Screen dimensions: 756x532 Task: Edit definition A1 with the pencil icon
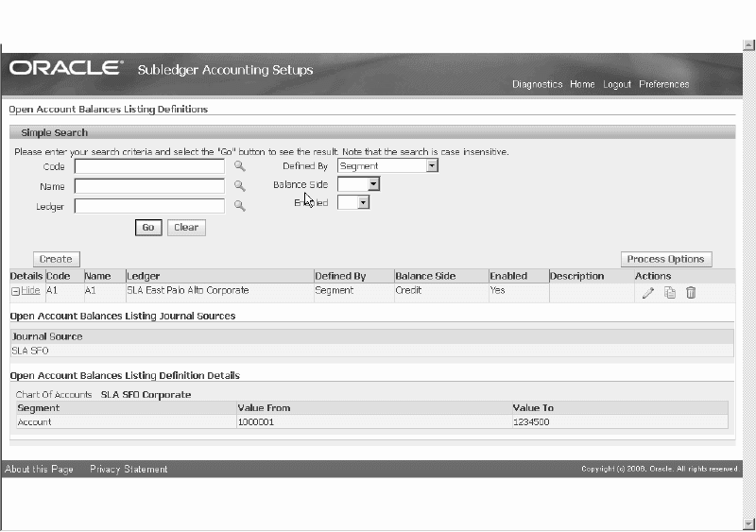[x=648, y=293]
